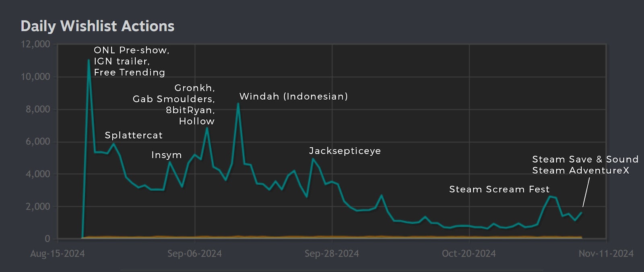Image resolution: width=644 pixels, height=272 pixels.
Task: Click the white pointer line under Steam AdventureX
Action: [586, 192]
